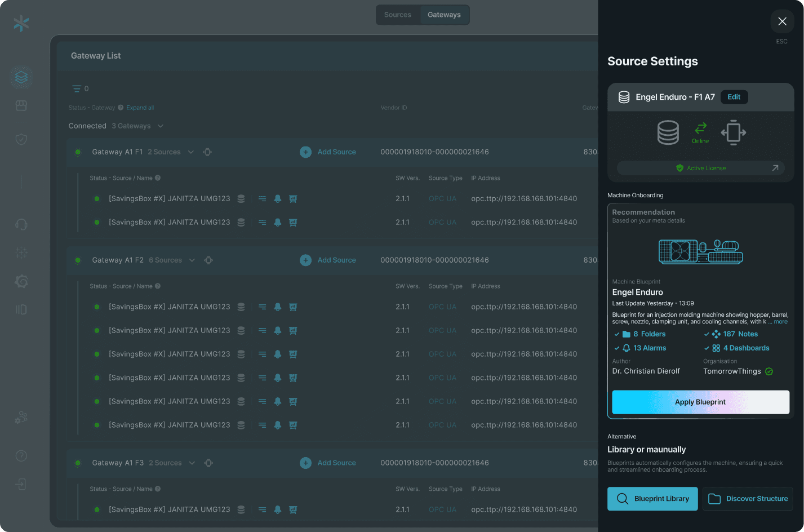Image resolution: width=804 pixels, height=532 pixels.
Task: Click the help question mark sidebar icon
Action: (21, 456)
